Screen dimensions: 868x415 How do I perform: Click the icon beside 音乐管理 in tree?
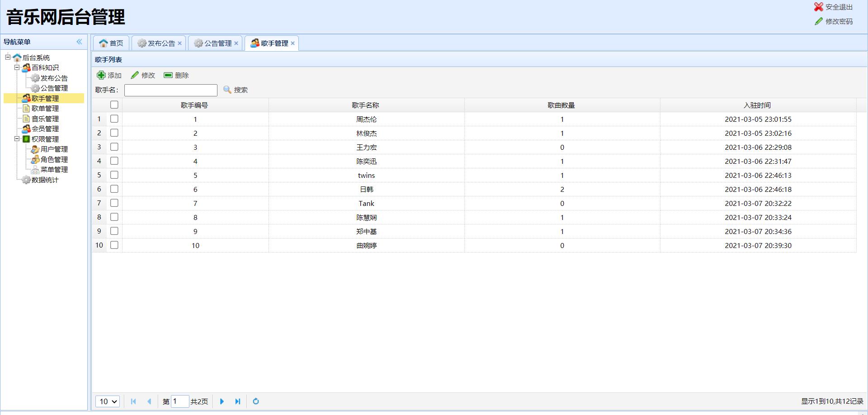coord(26,119)
